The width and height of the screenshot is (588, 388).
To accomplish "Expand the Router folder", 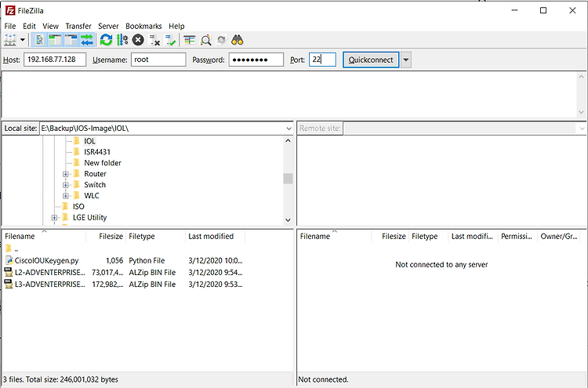I will point(66,174).
